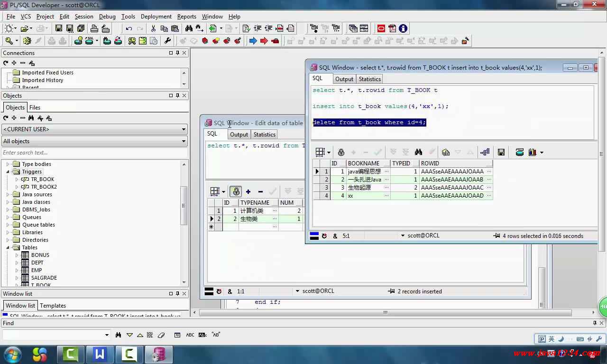This screenshot has width=607, height=364.
Task: Switch to the Templates tab
Action: click(x=53, y=306)
